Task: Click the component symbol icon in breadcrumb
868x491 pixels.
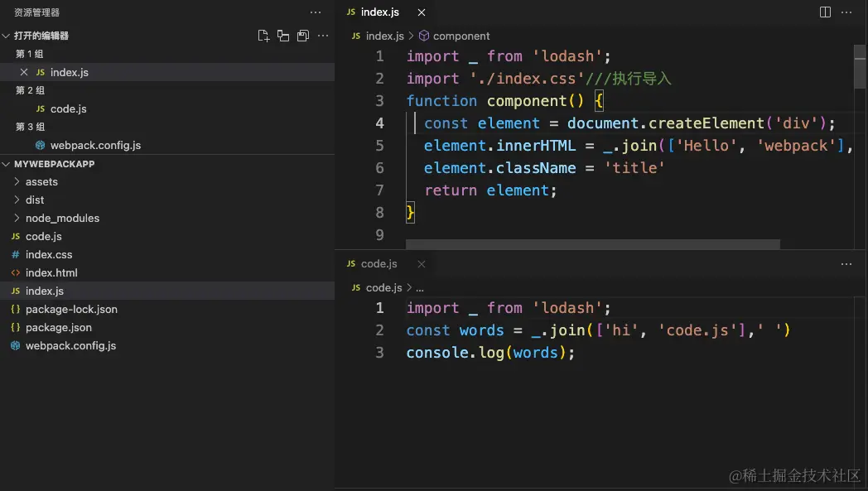Action: [424, 36]
